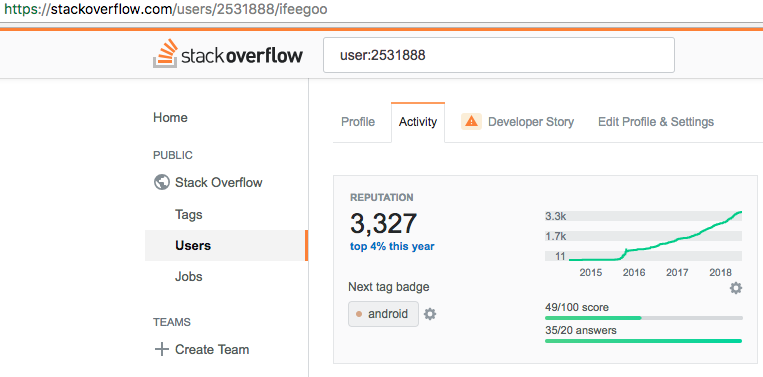763x377 pixels.
Task: Click the PUBLIC sidebar heading
Action: [x=173, y=155]
